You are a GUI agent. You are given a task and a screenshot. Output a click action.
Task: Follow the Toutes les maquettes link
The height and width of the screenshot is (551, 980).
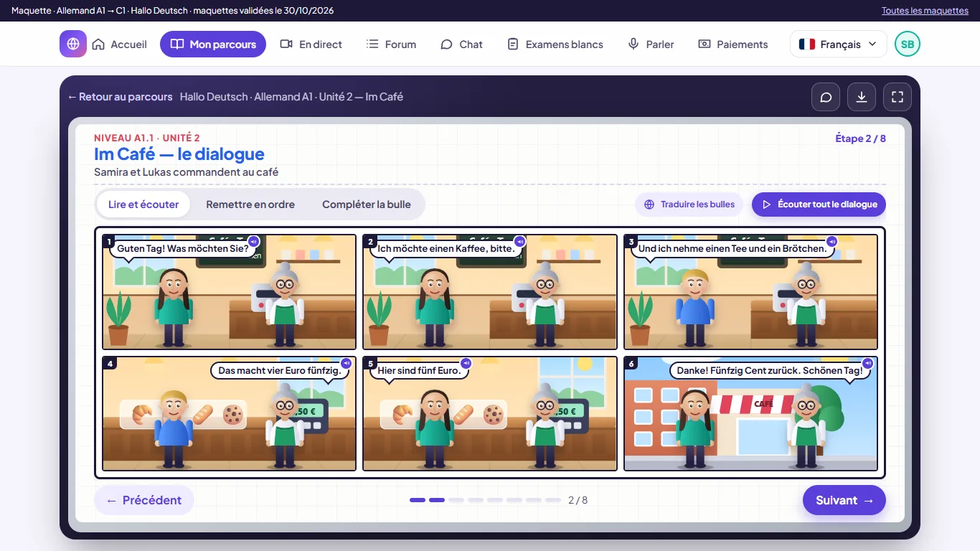click(925, 11)
